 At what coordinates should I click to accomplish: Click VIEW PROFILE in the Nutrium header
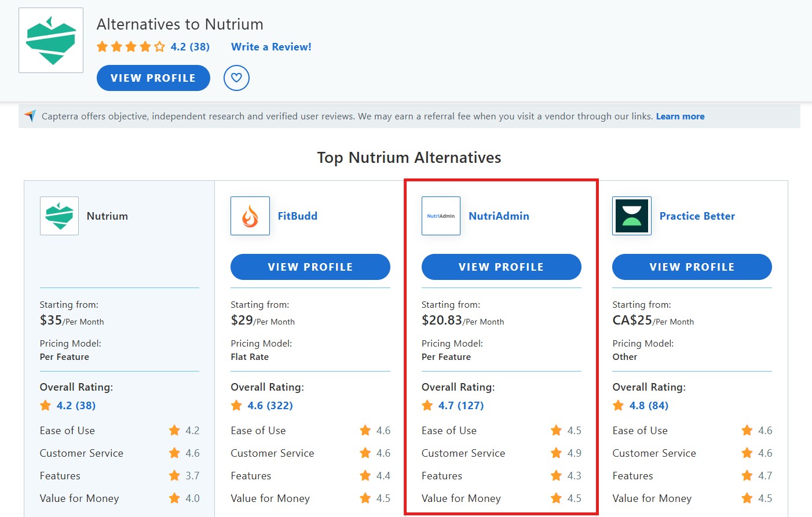pyautogui.click(x=153, y=78)
